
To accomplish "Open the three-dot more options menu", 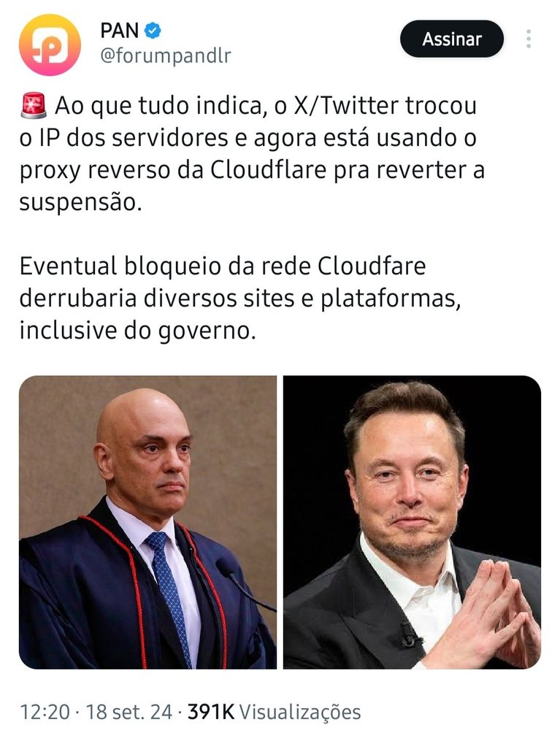I will pyautogui.click(x=529, y=39).
